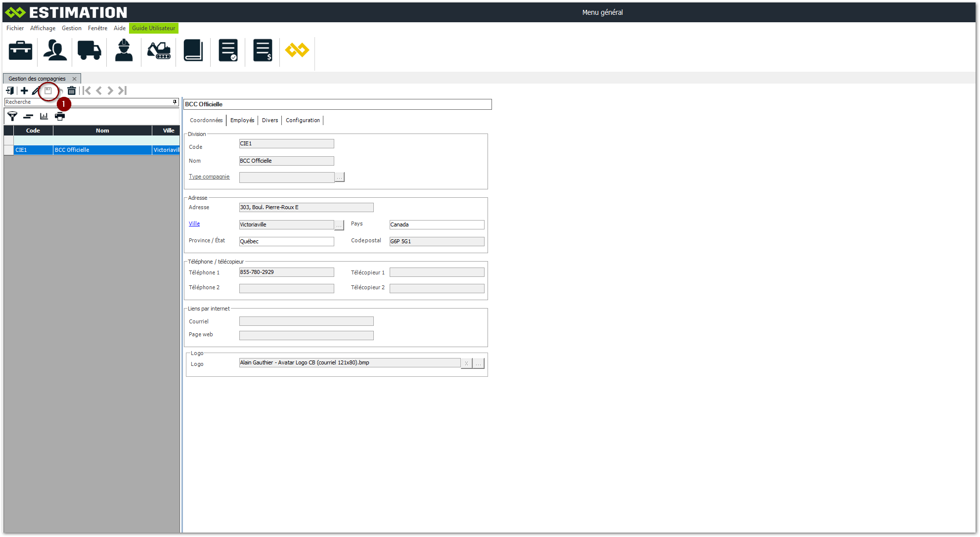980x537 pixels.
Task: Click the printer icon above the list
Action: tap(60, 116)
